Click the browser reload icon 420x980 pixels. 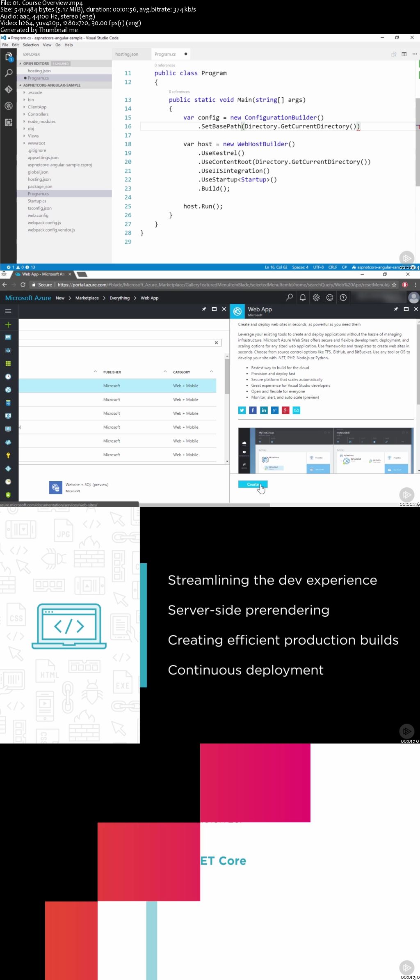click(23, 285)
